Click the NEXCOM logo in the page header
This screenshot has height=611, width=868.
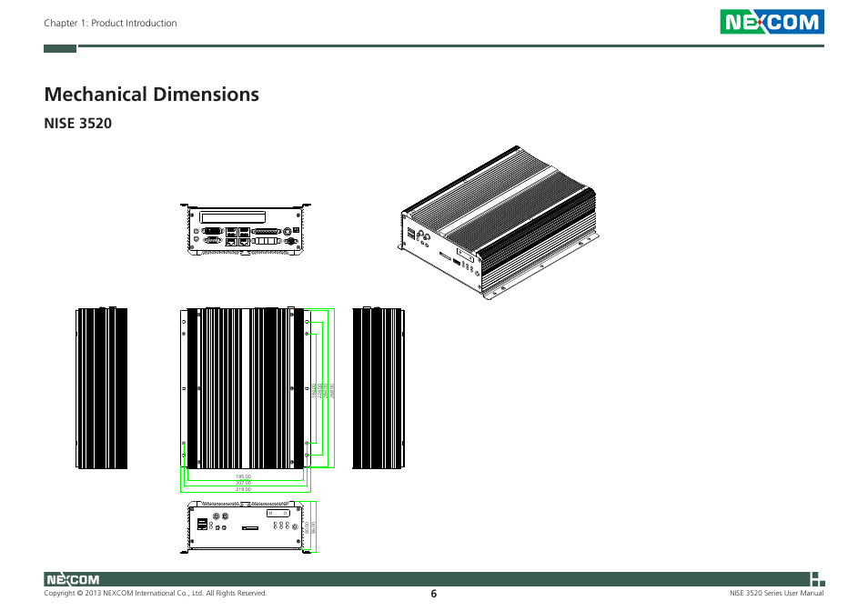pyautogui.click(x=772, y=22)
